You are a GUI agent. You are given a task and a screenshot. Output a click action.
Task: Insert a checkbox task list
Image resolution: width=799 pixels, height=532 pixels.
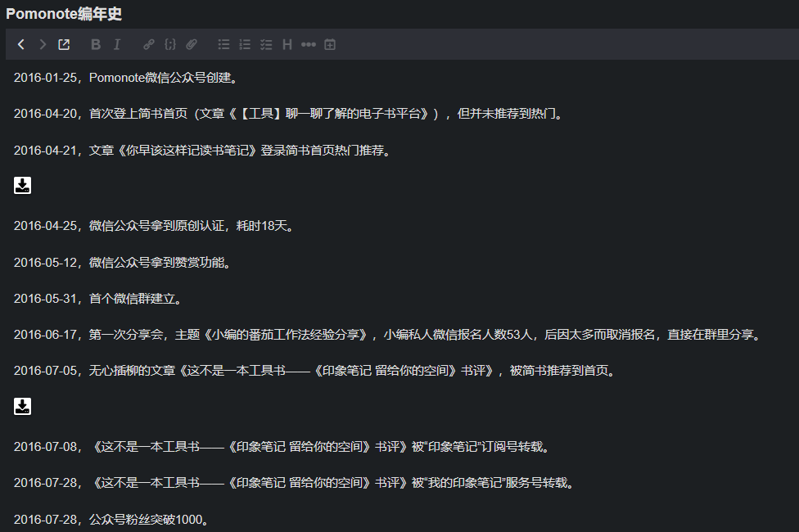tap(266, 44)
